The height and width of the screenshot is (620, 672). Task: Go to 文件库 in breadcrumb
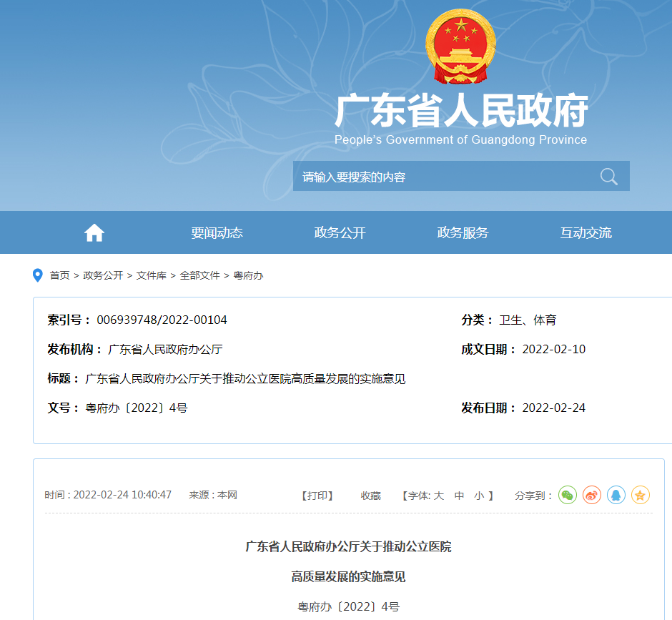pos(152,275)
